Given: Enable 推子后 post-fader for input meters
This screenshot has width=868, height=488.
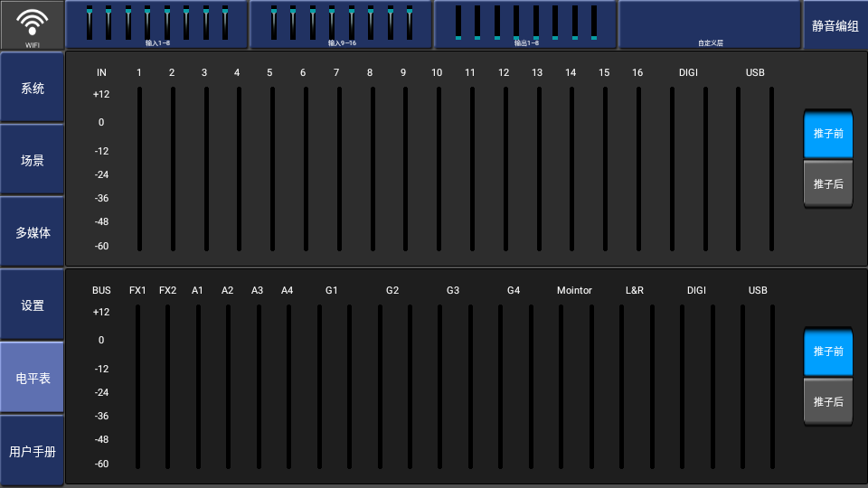Looking at the screenshot, I should coord(828,183).
